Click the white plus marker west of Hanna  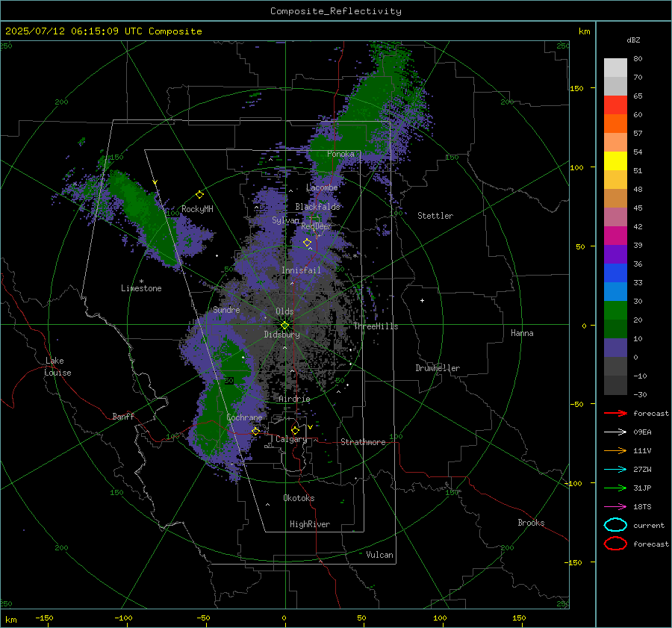(x=422, y=300)
